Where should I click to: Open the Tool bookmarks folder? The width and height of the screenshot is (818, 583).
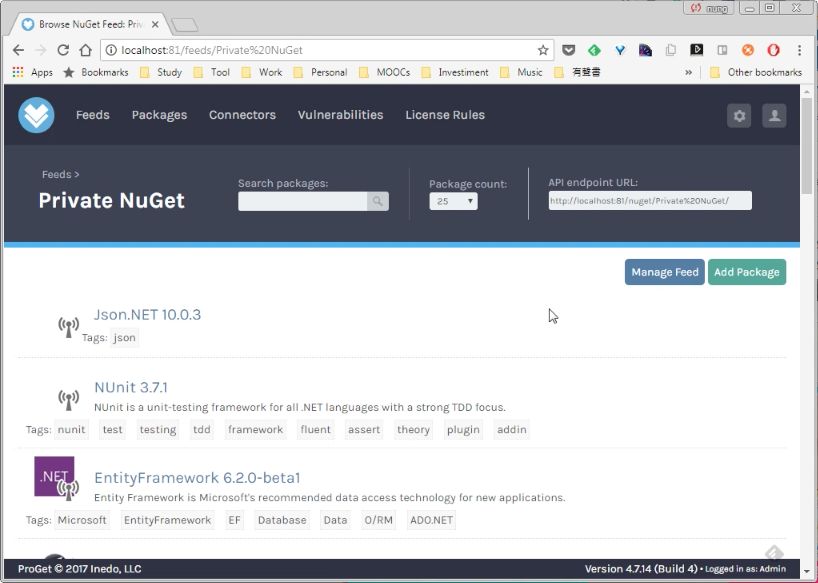coord(212,72)
